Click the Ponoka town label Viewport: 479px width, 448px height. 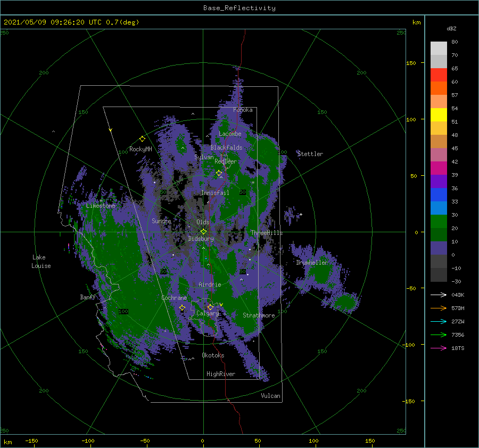[x=243, y=110]
